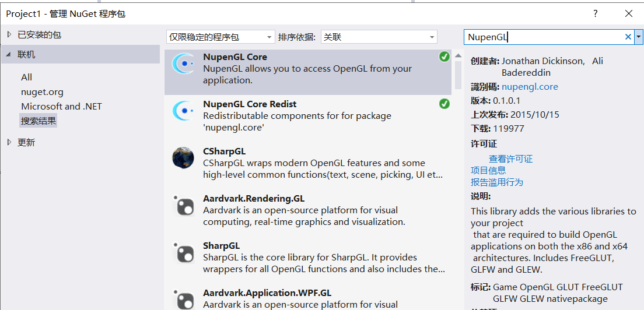Expand the 更新 section
The height and width of the screenshot is (310, 644).
(x=9, y=142)
